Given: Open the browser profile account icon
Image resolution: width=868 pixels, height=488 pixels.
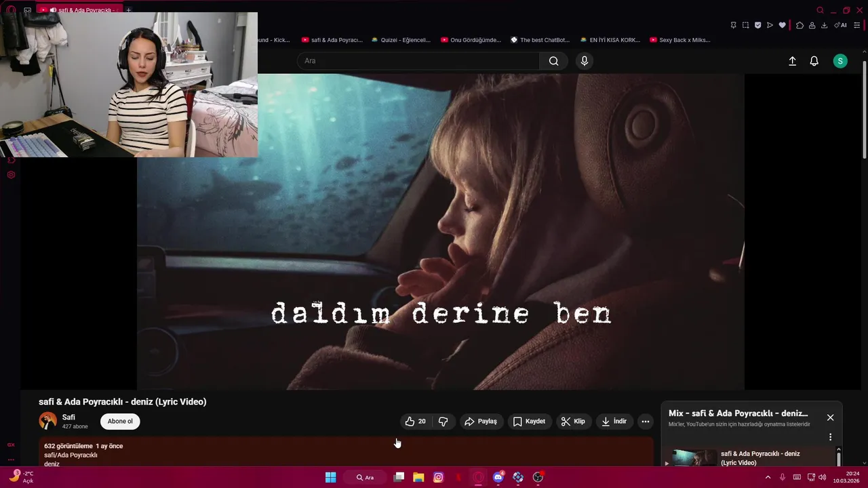Looking at the screenshot, I should [x=812, y=25].
